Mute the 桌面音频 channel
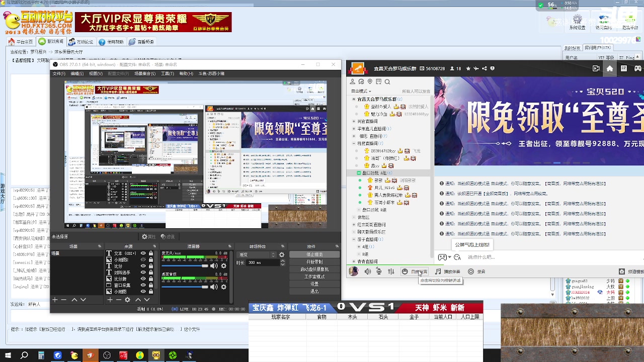Image resolution: width=644 pixels, height=362 pixels. (x=214, y=287)
